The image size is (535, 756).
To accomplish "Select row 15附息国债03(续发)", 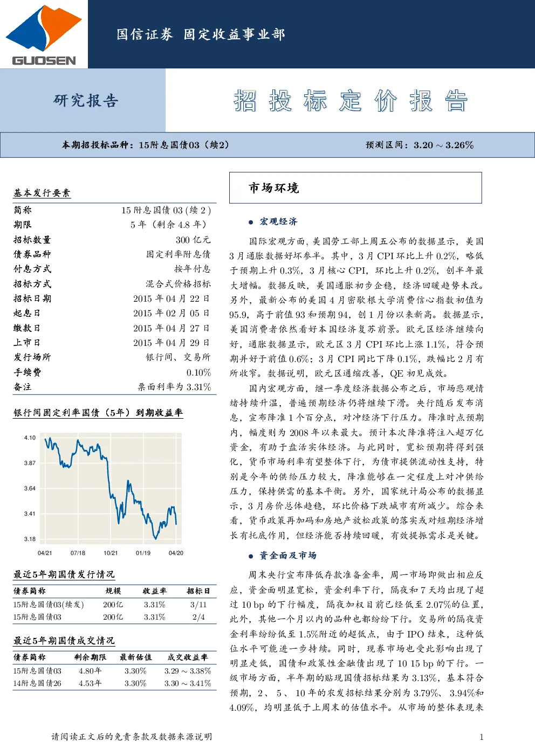I will (x=115, y=605).
